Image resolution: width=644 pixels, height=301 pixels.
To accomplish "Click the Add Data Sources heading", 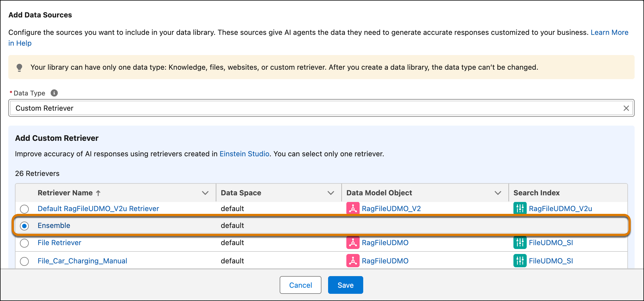I will coord(40,15).
